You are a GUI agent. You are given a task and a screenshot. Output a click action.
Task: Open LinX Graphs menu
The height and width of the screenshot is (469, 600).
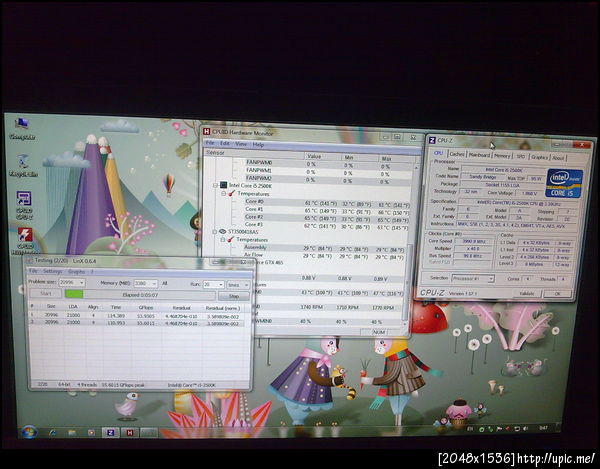tap(76, 272)
